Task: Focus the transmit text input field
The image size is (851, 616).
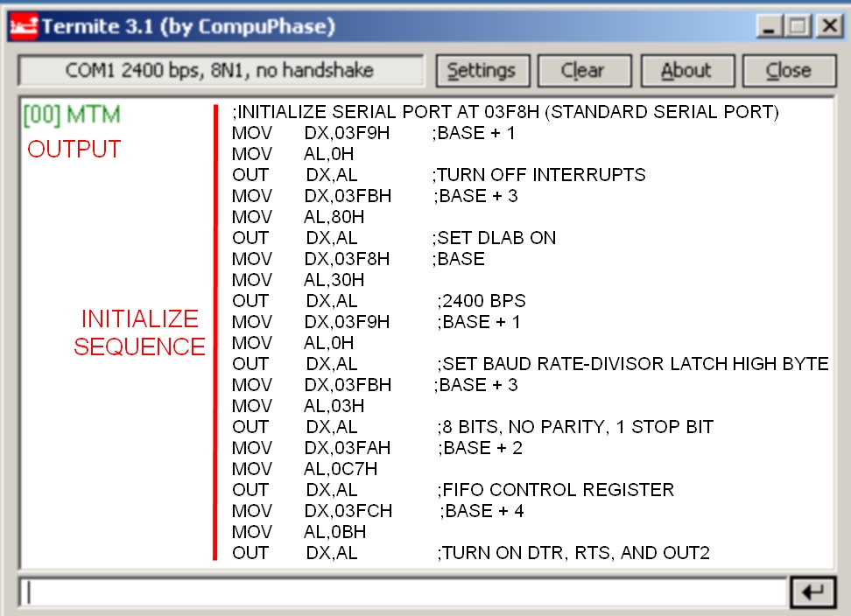Action: click(403, 592)
